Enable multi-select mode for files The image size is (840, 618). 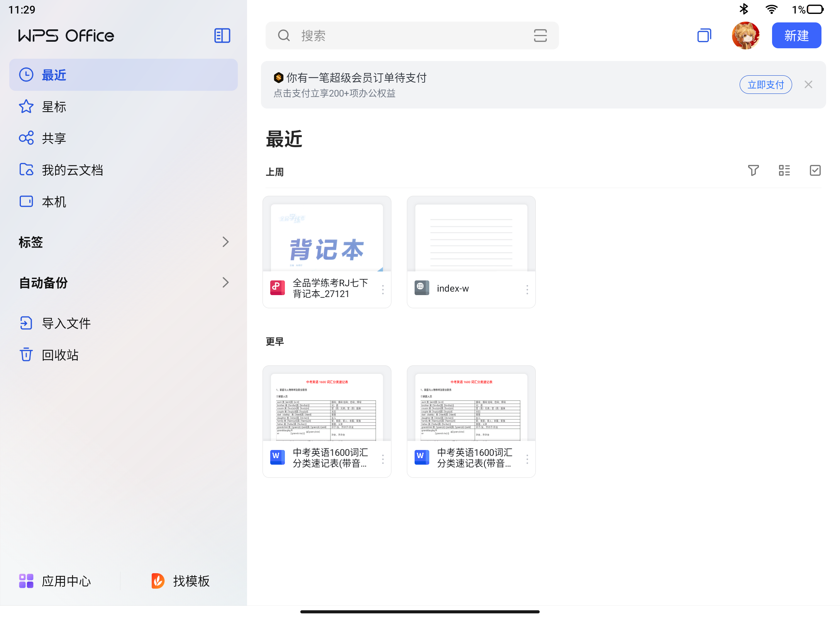(x=815, y=170)
